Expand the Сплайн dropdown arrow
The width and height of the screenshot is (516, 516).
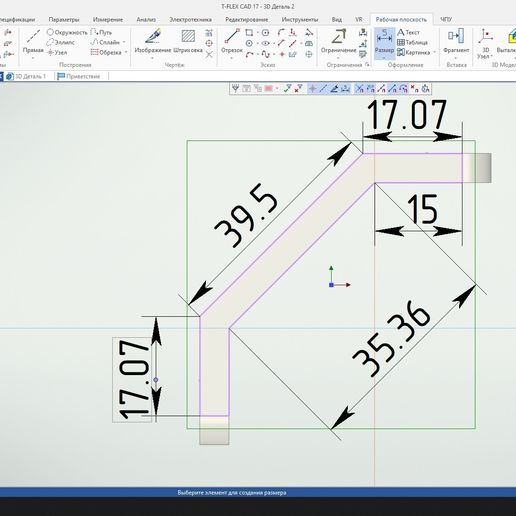(x=124, y=42)
